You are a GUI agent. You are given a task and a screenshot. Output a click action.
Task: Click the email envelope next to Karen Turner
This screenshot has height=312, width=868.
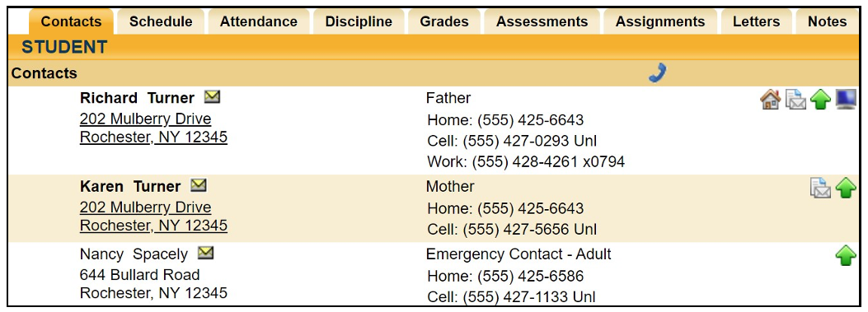198,185
